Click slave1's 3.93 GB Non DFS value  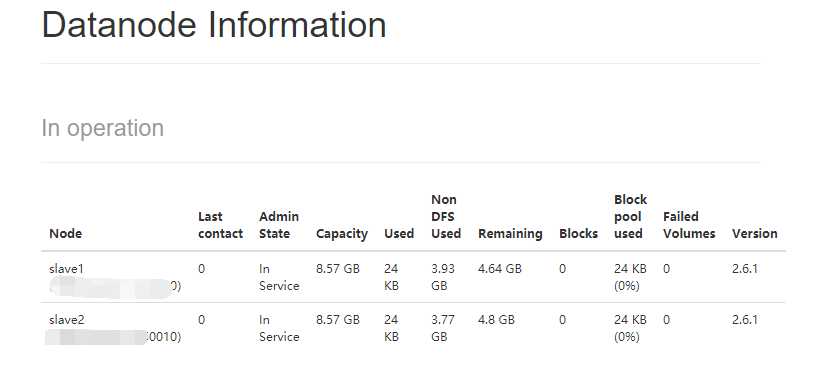[443, 277]
